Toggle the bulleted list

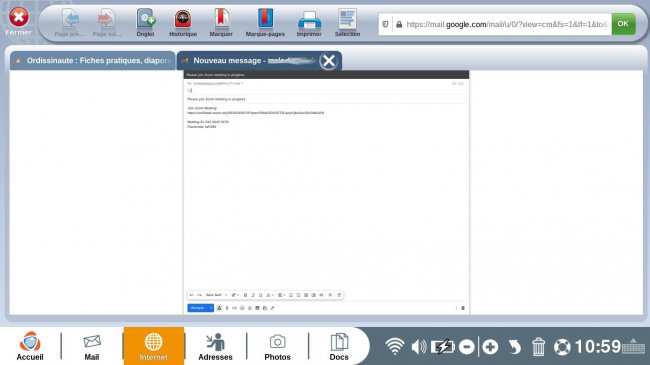(x=298, y=295)
